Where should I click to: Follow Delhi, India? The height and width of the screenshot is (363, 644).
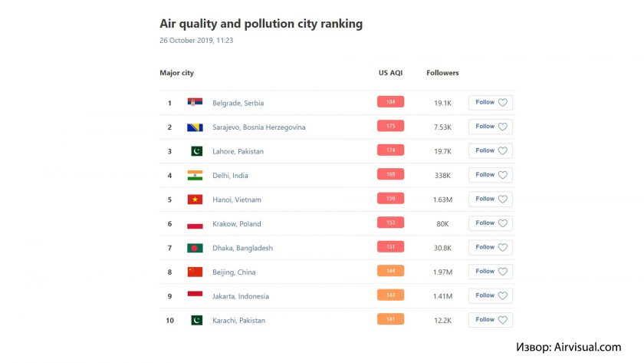point(491,175)
